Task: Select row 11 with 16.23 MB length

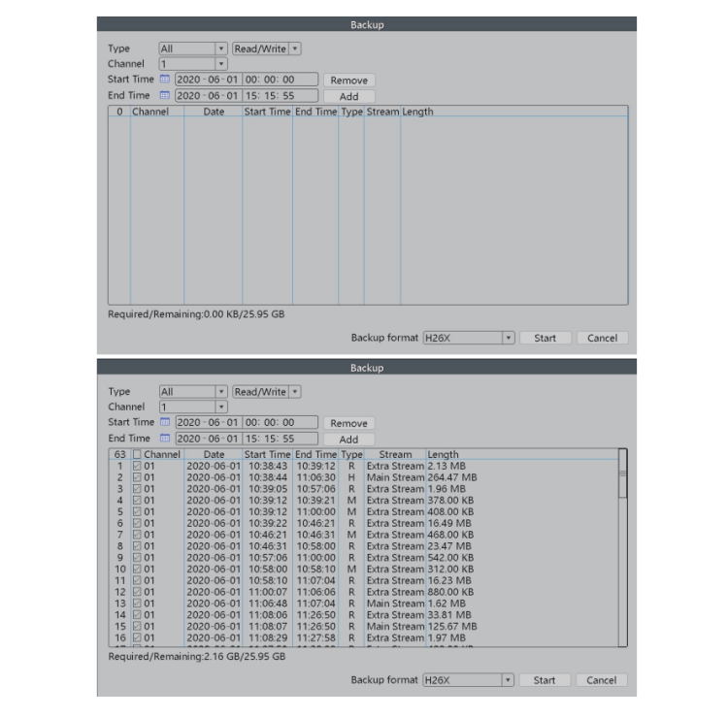Action: [x=364, y=580]
